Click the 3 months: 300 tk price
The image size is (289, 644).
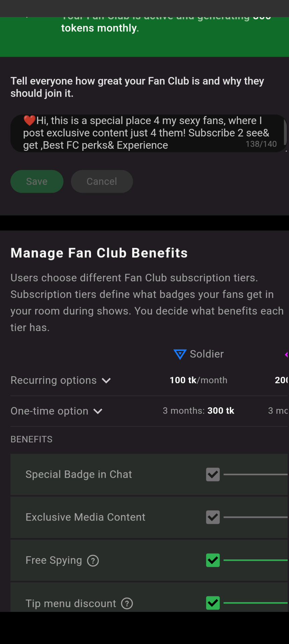[x=198, y=411]
